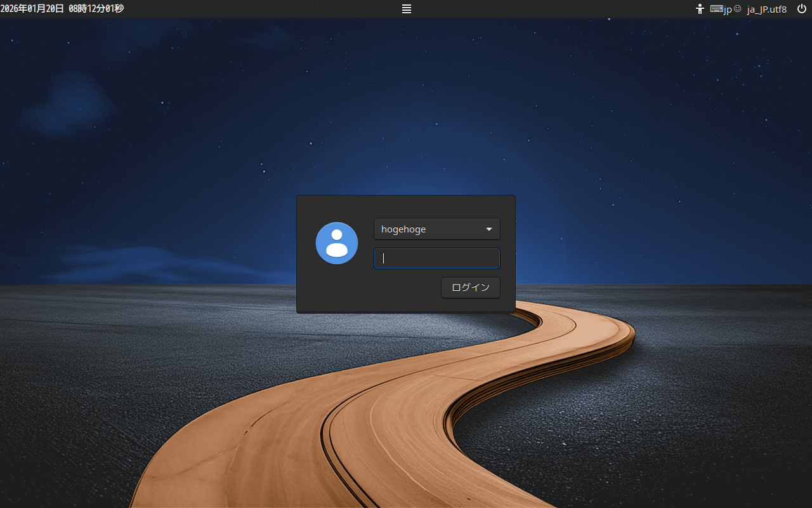Click the blue user avatar image
The width and height of the screenshot is (812, 508).
(337, 243)
